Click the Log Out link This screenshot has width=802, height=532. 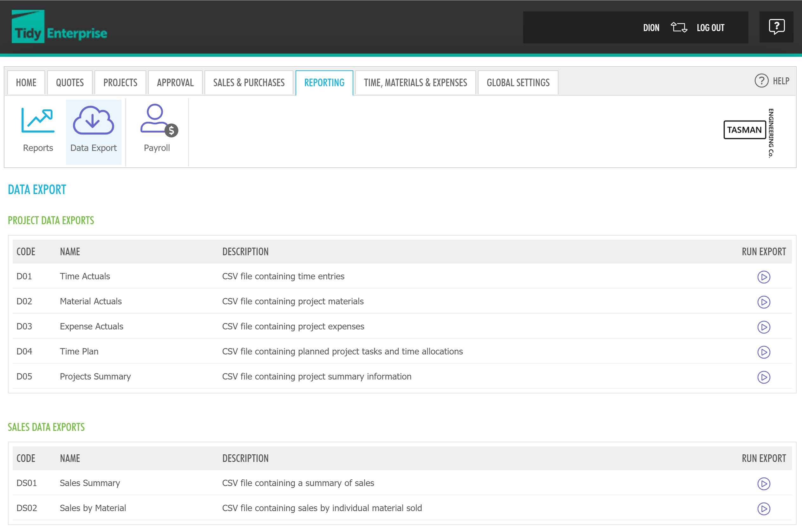point(710,28)
